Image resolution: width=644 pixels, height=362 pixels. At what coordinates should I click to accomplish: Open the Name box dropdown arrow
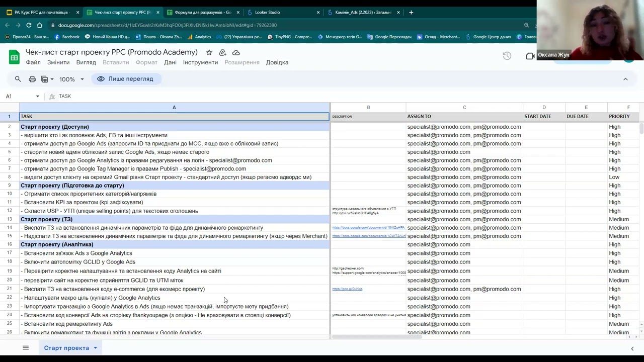point(37,96)
